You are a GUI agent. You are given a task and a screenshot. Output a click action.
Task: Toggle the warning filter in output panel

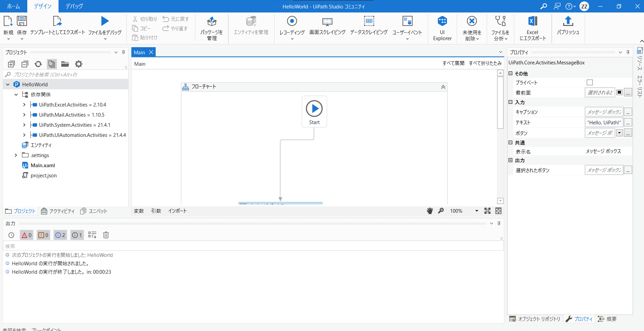pyautogui.click(x=43, y=235)
